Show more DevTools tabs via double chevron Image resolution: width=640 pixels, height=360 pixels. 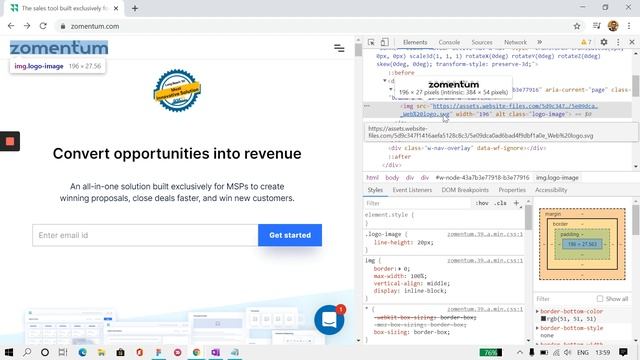tap(540, 42)
